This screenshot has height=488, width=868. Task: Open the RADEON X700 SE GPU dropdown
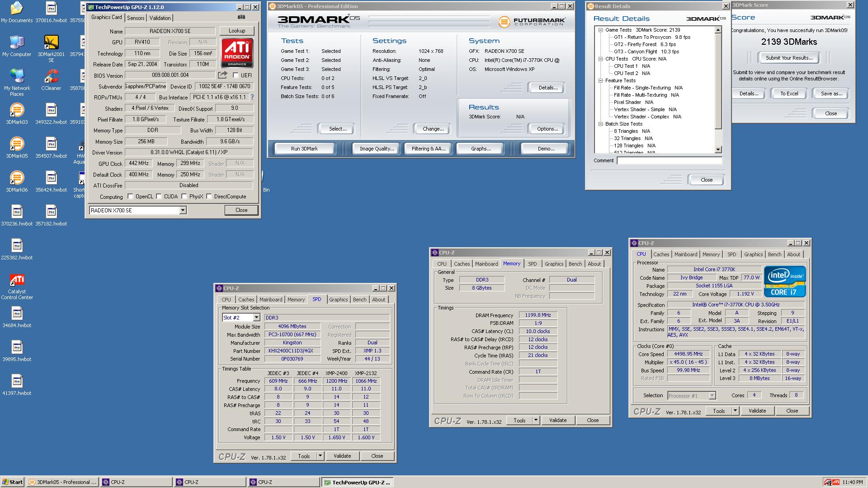183,211
